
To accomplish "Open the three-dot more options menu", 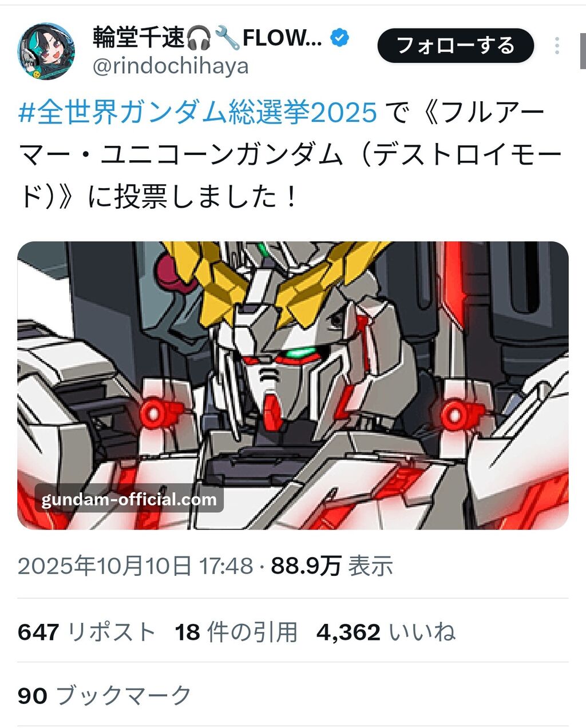I will click(556, 45).
